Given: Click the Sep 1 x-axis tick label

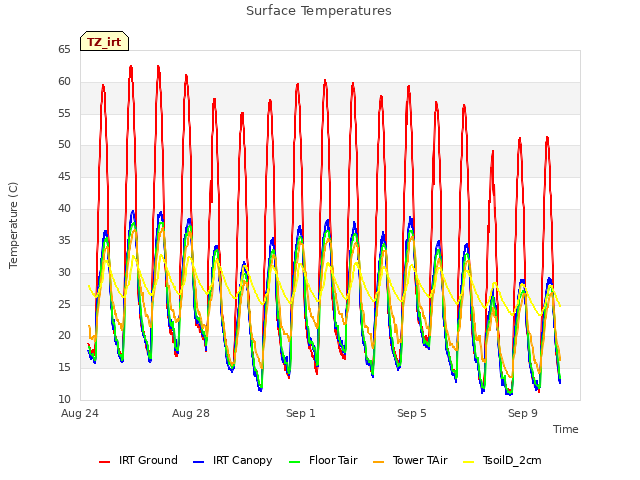Looking at the screenshot, I should (x=301, y=413).
